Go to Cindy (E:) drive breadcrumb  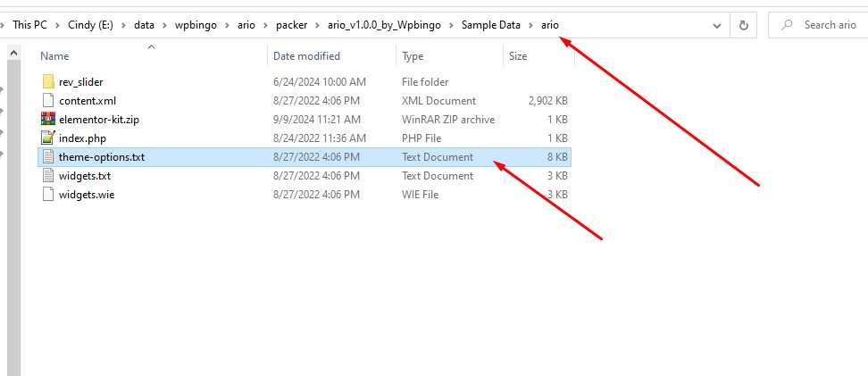[x=91, y=25]
